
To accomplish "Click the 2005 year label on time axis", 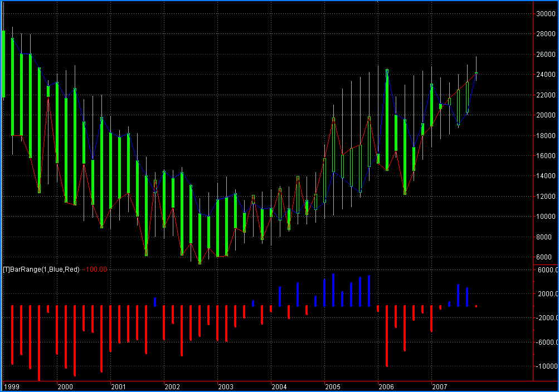I will click(x=333, y=386).
